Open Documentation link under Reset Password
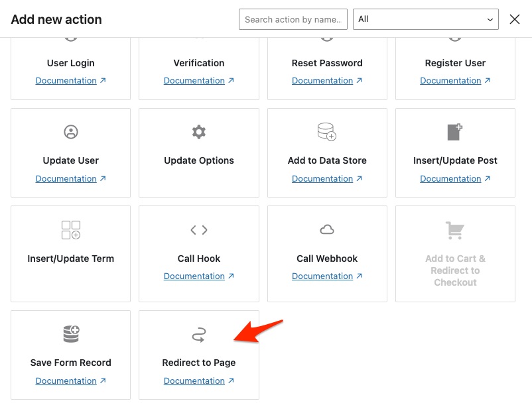Image resolution: width=532 pixels, height=407 pixels. point(322,81)
